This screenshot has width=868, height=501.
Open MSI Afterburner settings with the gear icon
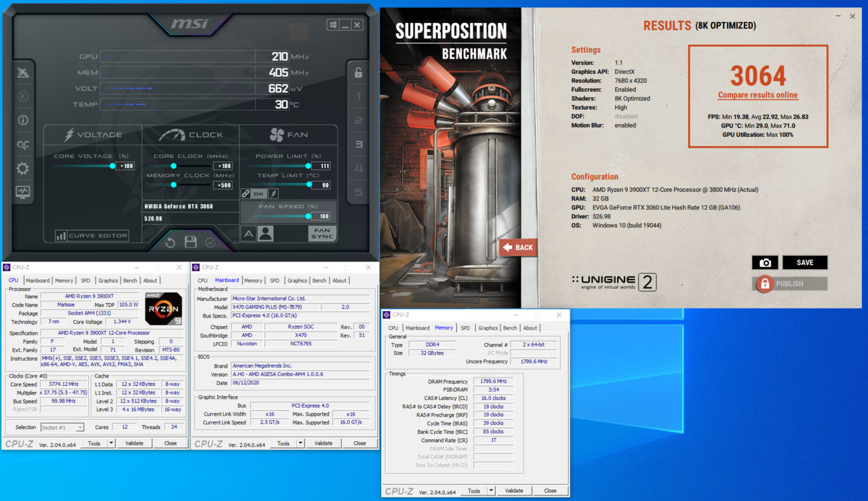(x=22, y=169)
